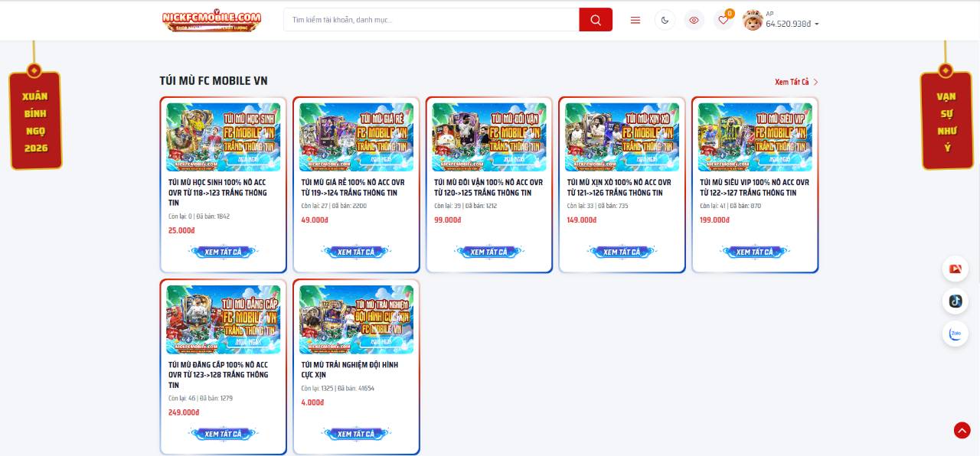Open the heart favorites icon
This screenshot has width=980, height=456.
point(723,21)
